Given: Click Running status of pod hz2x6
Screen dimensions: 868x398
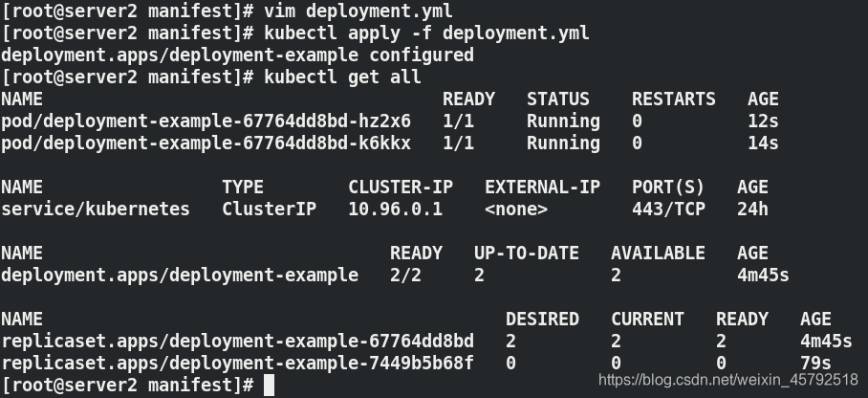Looking at the screenshot, I should click(x=563, y=122).
